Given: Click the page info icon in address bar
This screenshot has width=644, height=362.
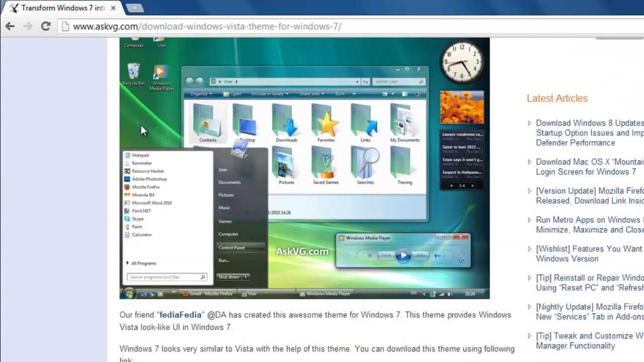Looking at the screenshot, I should tap(65, 26).
